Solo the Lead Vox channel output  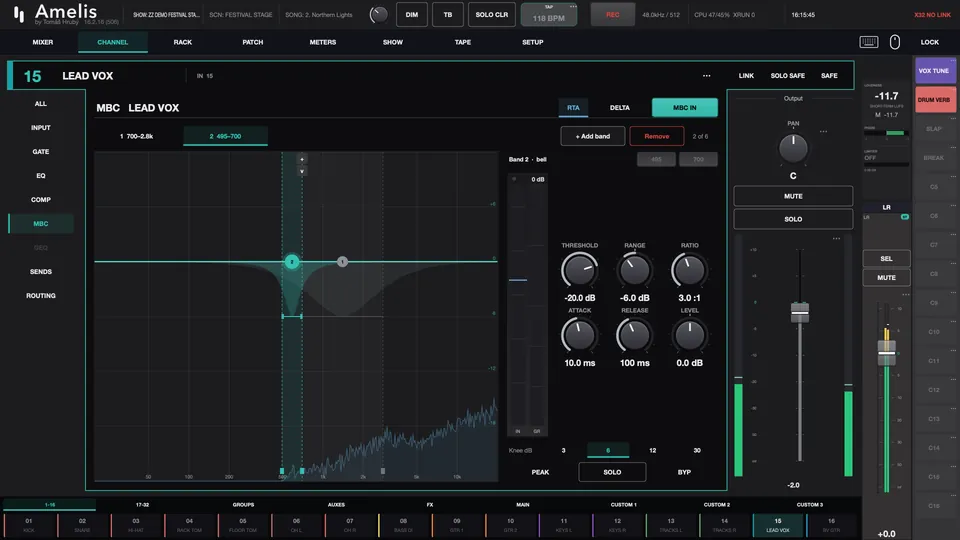(x=793, y=219)
